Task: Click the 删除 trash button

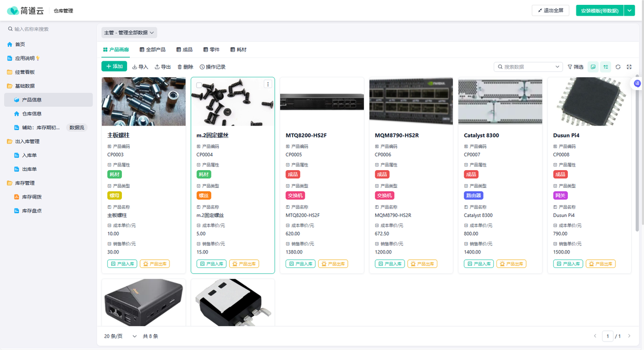Action: [185, 67]
